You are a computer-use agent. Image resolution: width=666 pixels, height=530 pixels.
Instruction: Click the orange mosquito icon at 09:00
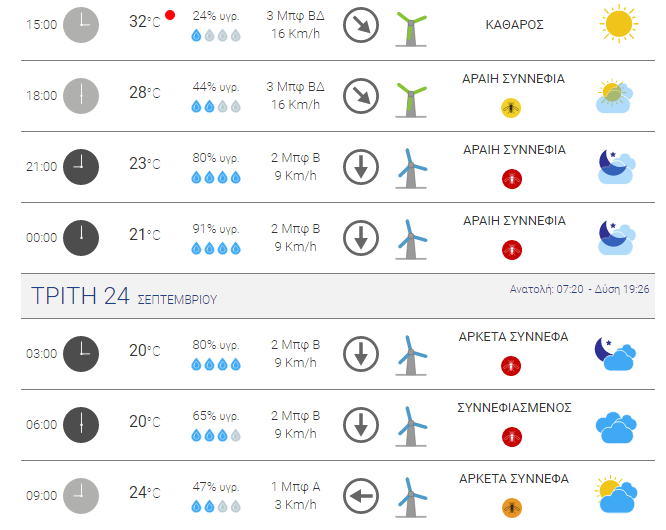512,507
